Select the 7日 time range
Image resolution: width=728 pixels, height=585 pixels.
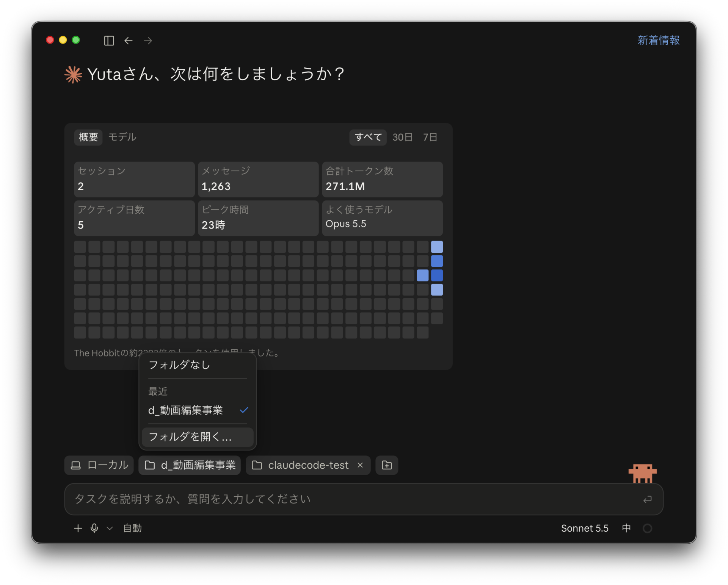430,137
